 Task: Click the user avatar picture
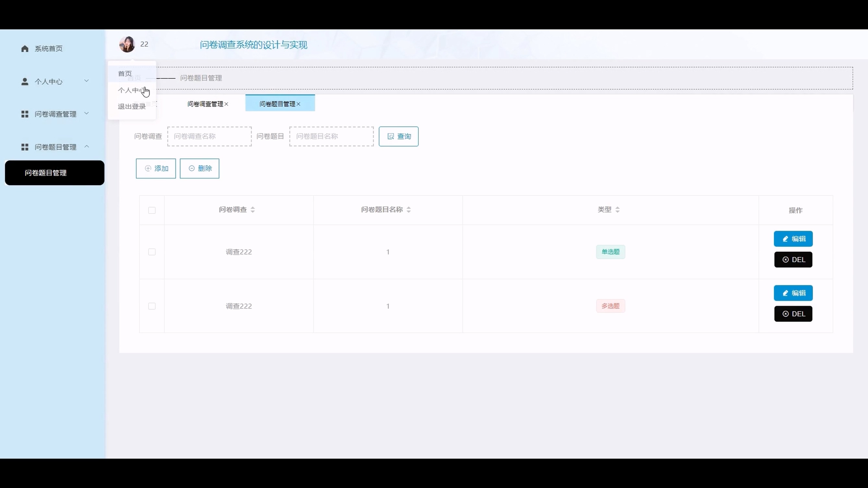[x=127, y=44]
